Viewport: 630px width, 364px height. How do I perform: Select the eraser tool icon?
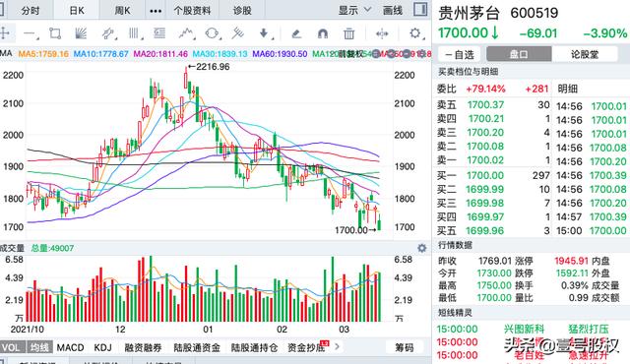296,33
